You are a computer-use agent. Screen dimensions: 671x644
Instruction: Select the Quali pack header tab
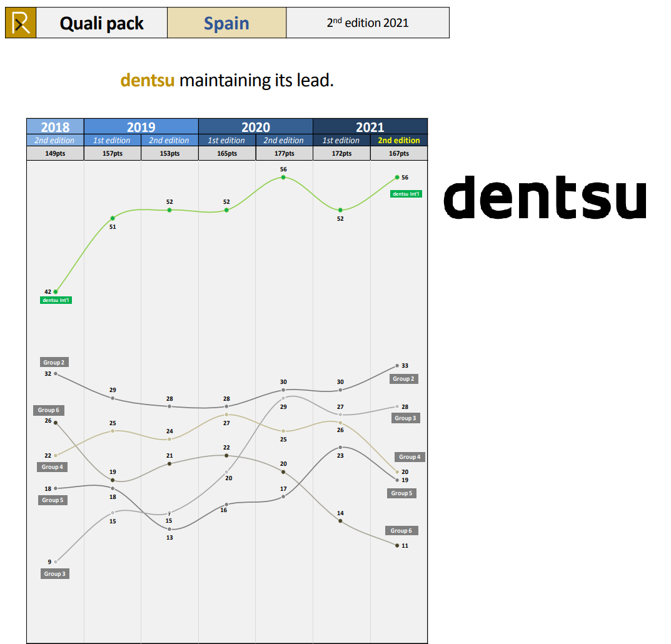point(102,23)
